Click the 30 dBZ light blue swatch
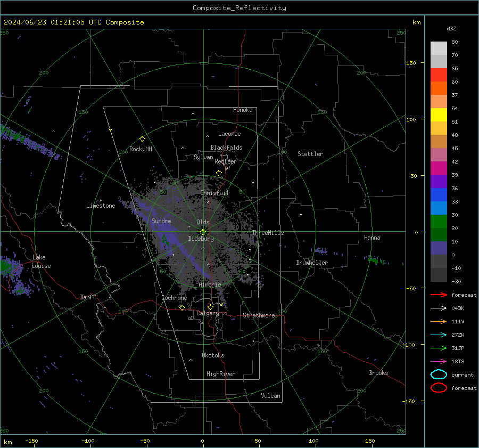 [439, 208]
